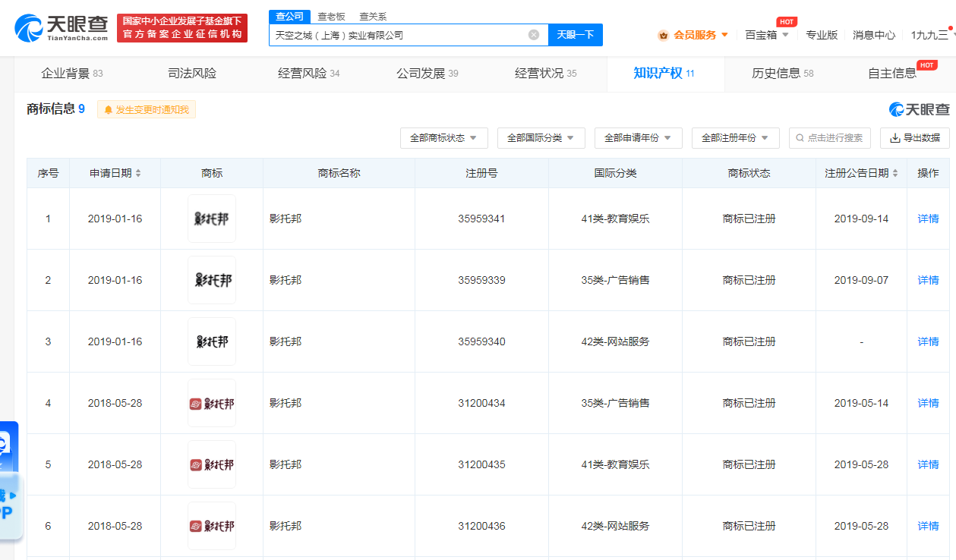The width and height of the screenshot is (956, 560).
Task: Click the TianYanCha logo in header
Action: click(x=62, y=28)
